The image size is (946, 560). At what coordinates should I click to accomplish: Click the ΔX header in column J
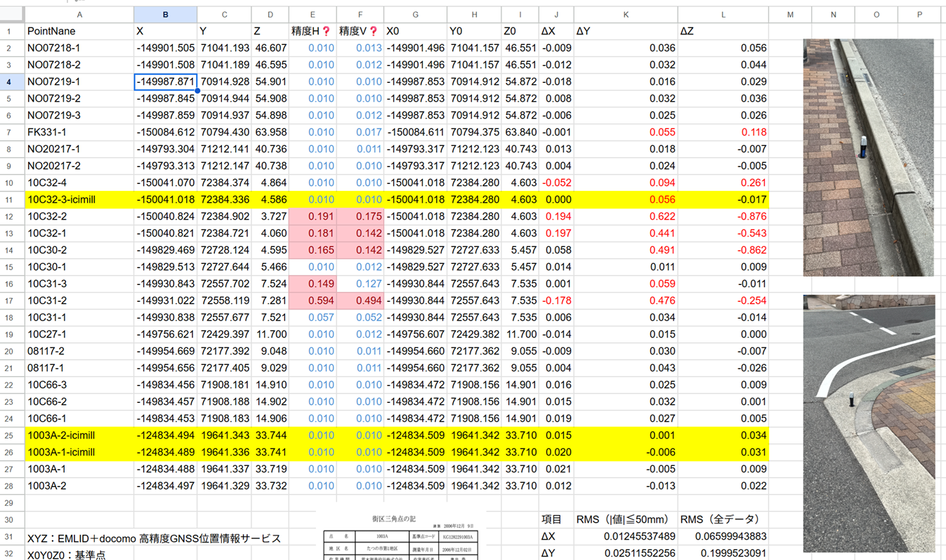[x=556, y=32]
